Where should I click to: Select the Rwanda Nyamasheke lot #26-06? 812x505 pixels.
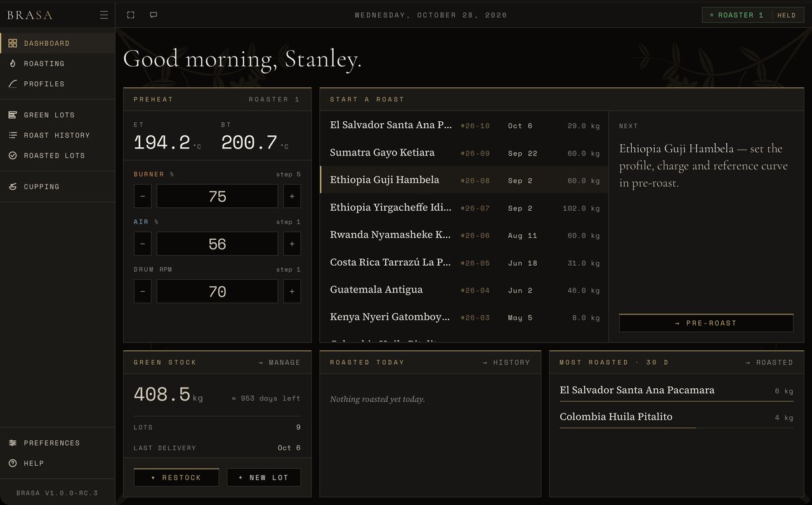click(464, 235)
